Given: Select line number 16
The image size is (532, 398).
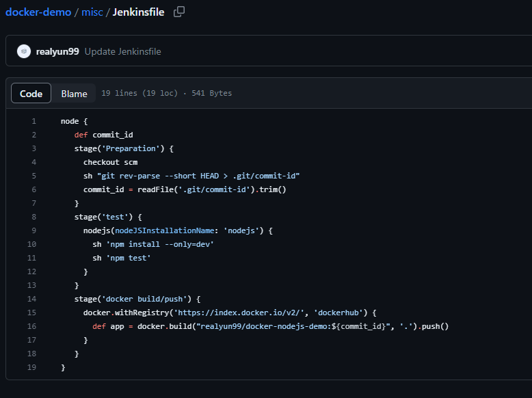Looking at the screenshot, I should pyautogui.click(x=31, y=326).
